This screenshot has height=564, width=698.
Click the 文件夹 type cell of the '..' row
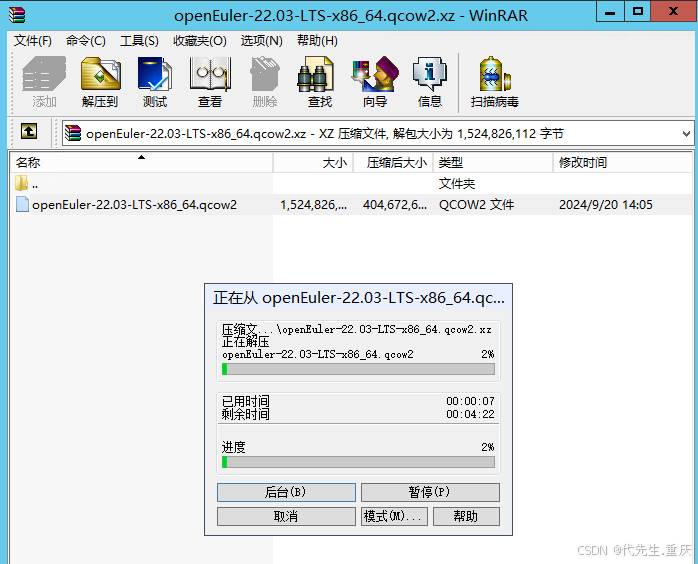[457, 183]
